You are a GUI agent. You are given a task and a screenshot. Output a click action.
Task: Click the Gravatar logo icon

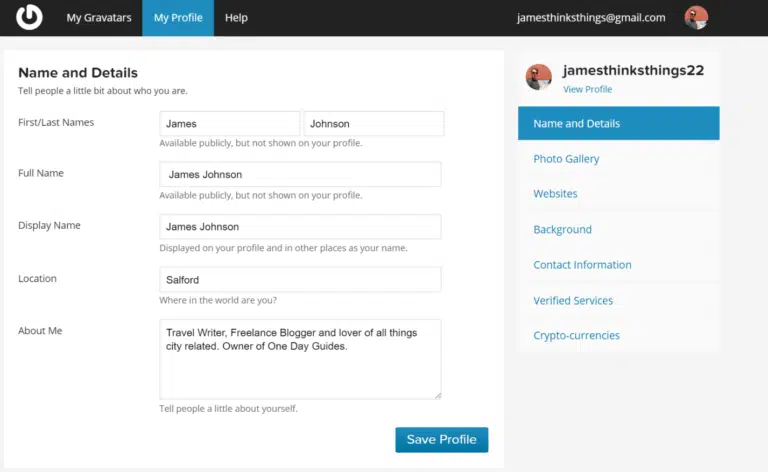[29, 17]
